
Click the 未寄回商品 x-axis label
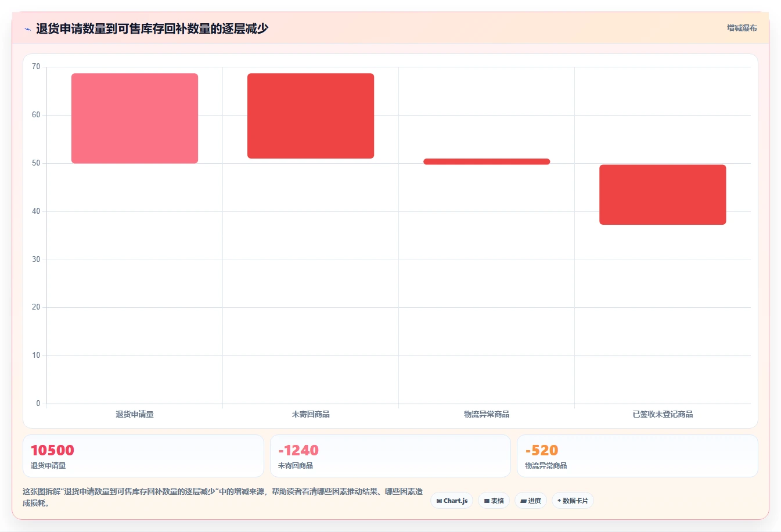[x=311, y=414]
